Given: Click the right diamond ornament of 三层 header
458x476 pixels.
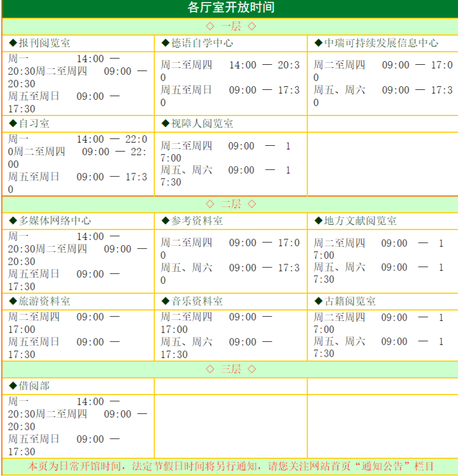Looking at the screenshot, I should point(252,369).
